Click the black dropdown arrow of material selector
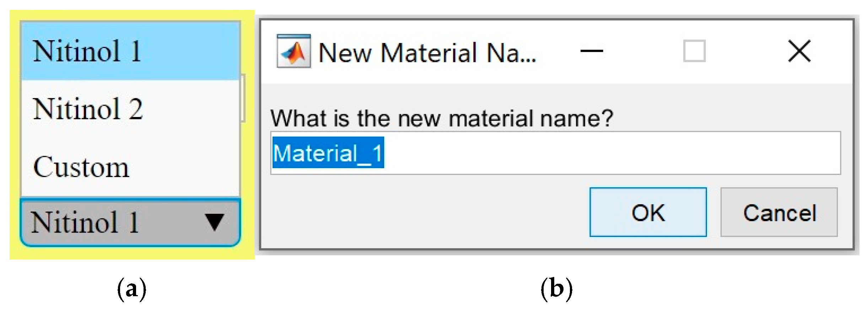This screenshot has height=309, width=868. click(215, 222)
